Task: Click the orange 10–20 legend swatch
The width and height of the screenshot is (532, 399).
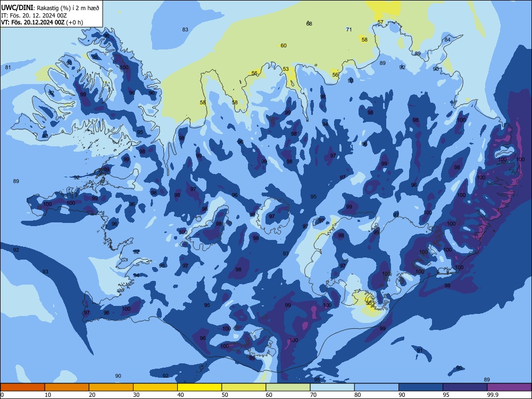Action: (x=67, y=387)
